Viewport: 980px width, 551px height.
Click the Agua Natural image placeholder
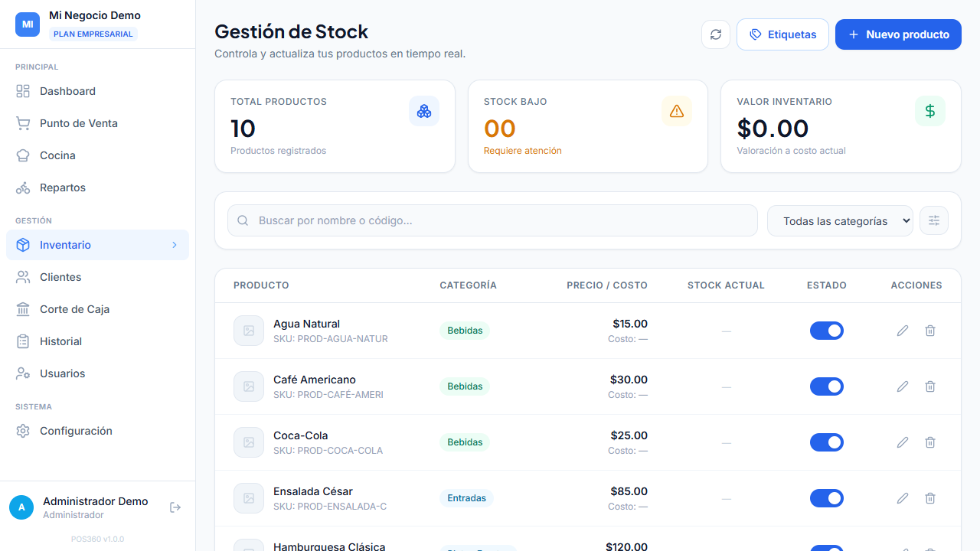point(249,331)
